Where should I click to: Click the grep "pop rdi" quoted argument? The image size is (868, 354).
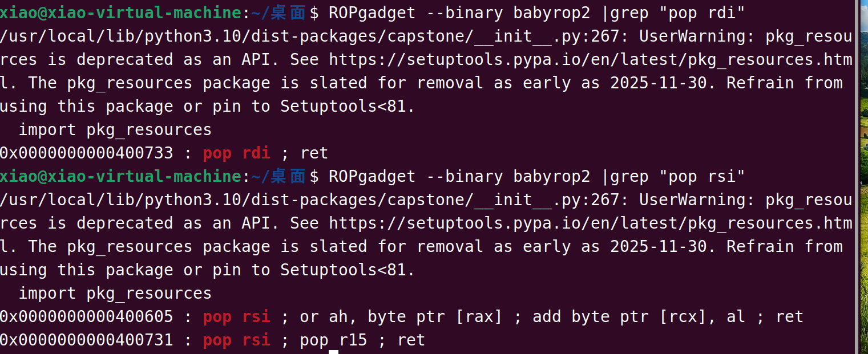tap(702, 11)
